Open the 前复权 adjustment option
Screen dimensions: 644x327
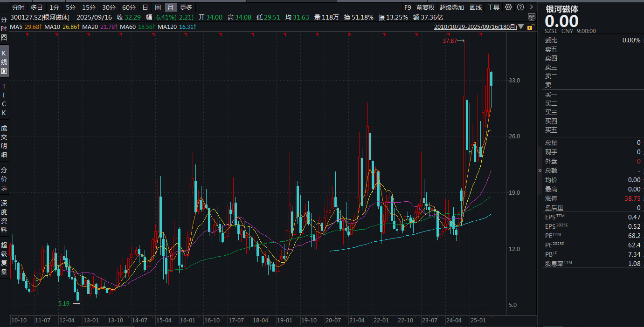[425, 7]
